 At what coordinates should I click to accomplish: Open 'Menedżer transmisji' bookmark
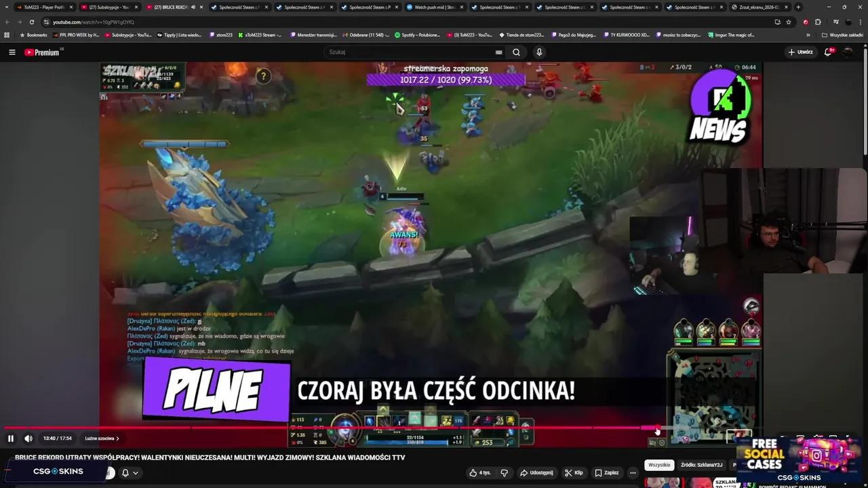coord(314,35)
